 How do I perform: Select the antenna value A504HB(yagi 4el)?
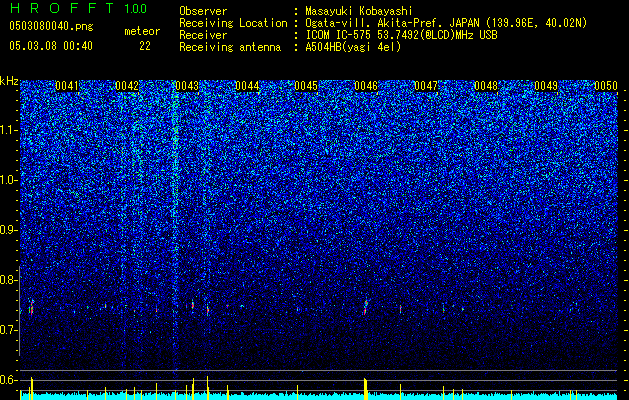tap(353, 47)
